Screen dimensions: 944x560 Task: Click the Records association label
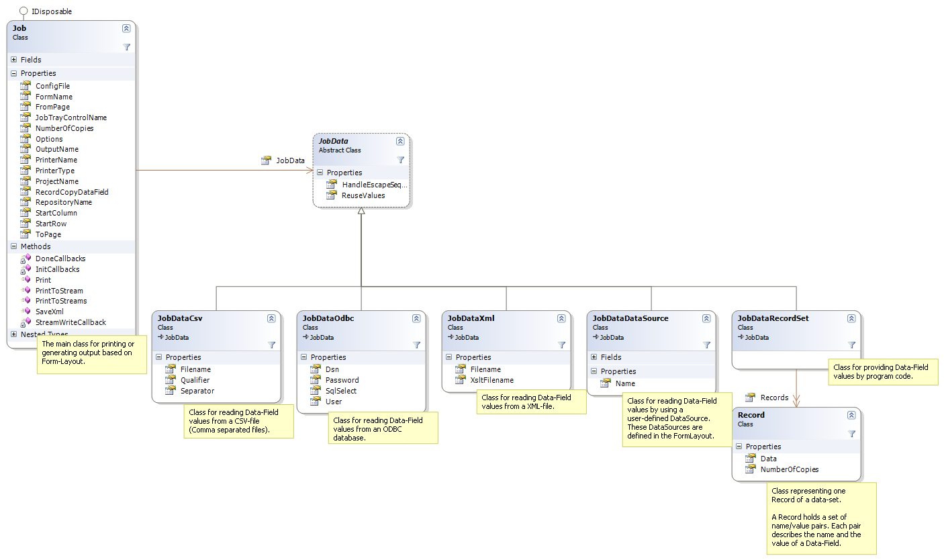click(773, 398)
